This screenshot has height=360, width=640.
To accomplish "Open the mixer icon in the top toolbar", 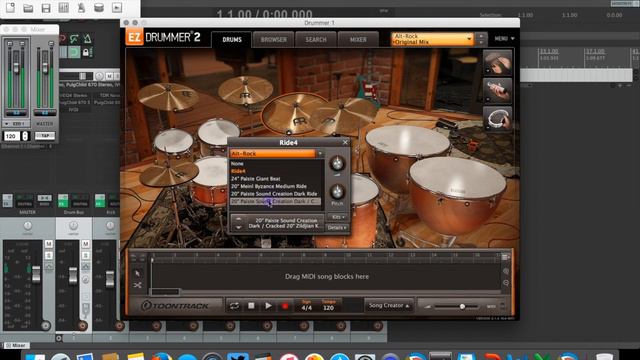I will click(64, 7).
